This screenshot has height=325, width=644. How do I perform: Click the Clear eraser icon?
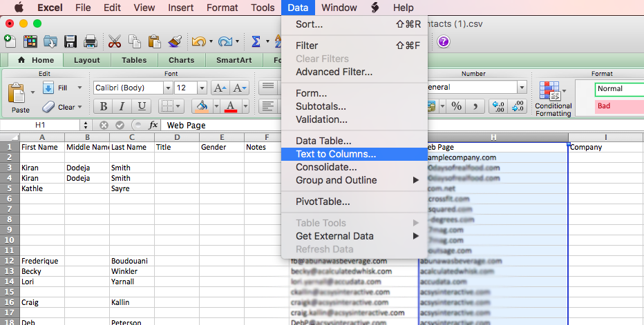coord(48,107)
